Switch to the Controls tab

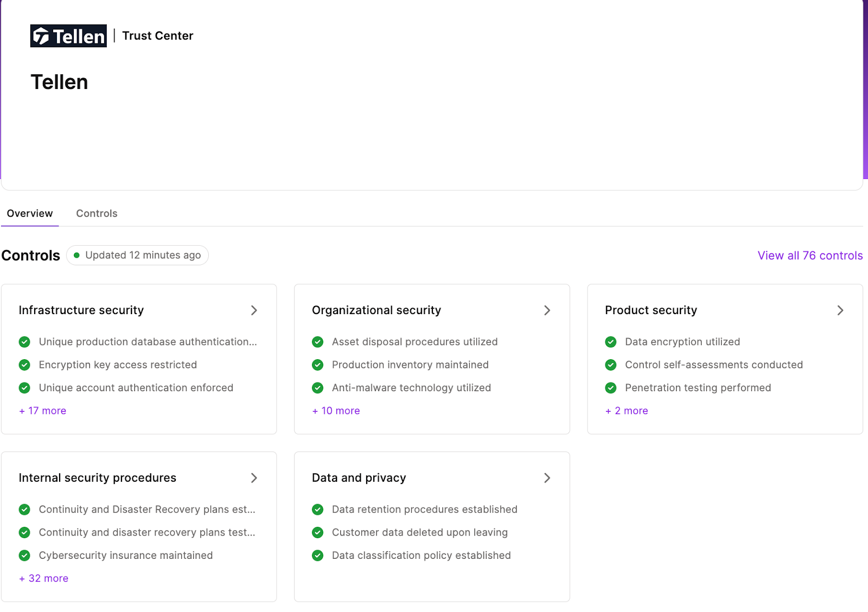97,213
